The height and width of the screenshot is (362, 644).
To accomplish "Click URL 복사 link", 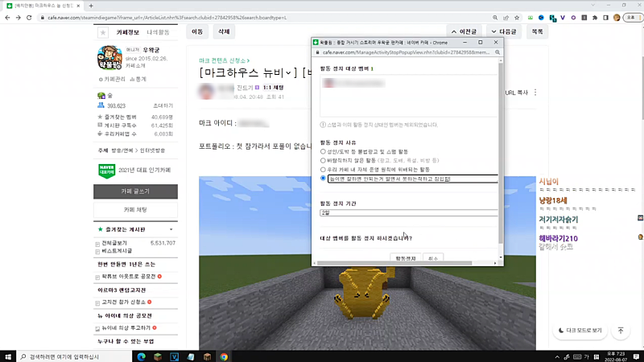I will pos(516,93).
